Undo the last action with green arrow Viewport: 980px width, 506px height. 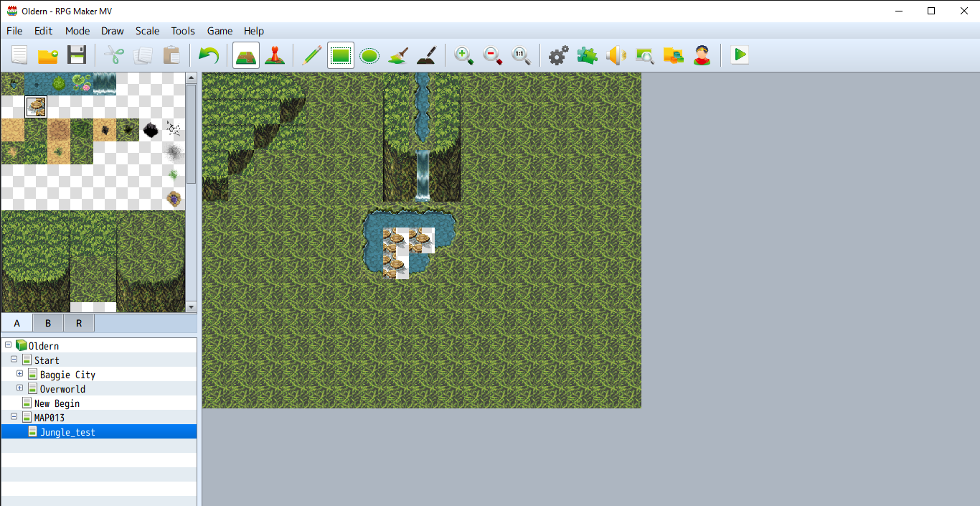coord(209,55)
